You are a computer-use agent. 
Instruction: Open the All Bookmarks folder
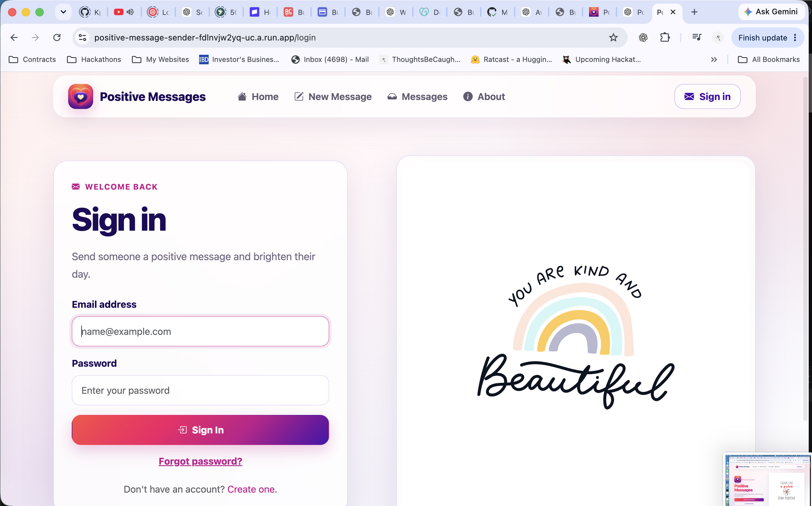click(769, 60)
